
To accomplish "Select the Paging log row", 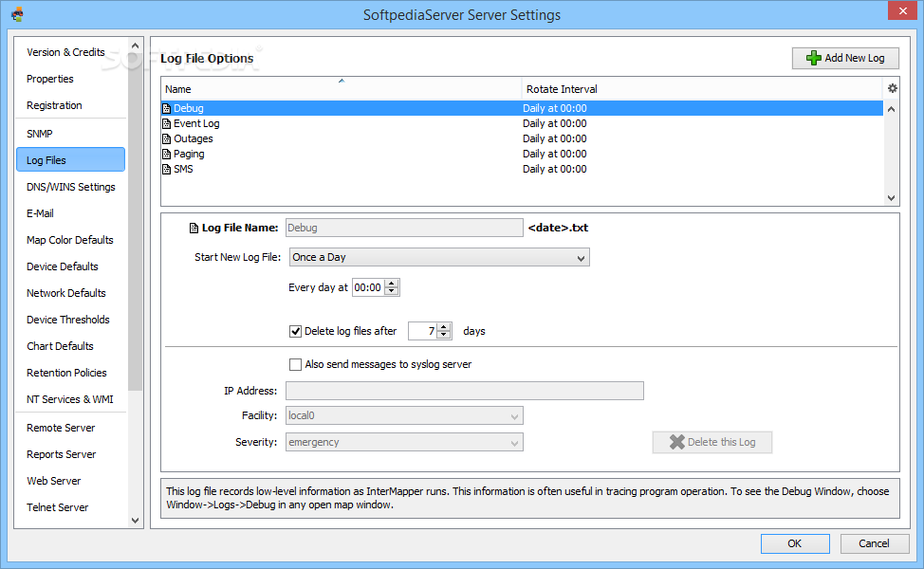I will point(522,155).
